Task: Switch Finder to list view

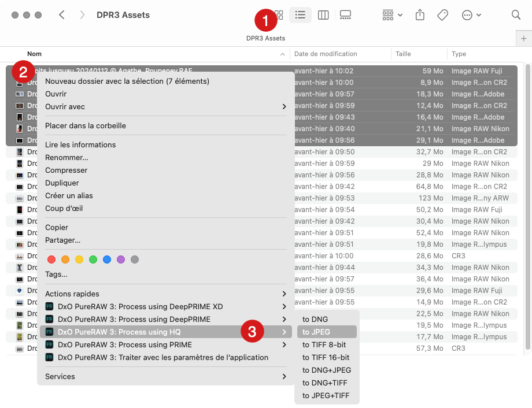Action: tap(300, 15)
